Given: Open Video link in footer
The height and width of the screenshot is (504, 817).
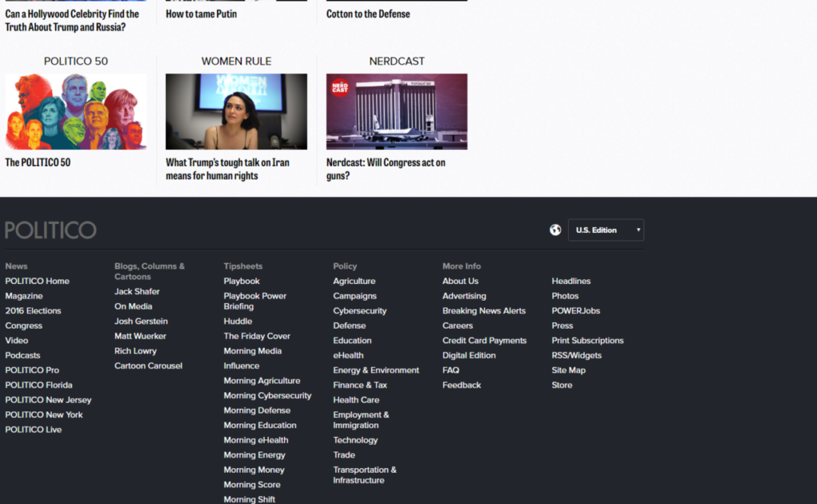Looking at the screenshot, I should [x=17, y=341].
